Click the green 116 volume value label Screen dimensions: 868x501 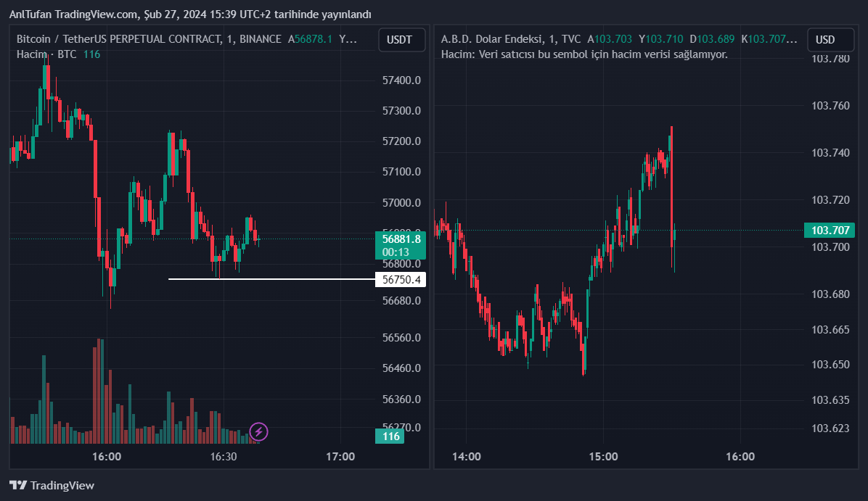pyautogui.click(x=391, y=436)
